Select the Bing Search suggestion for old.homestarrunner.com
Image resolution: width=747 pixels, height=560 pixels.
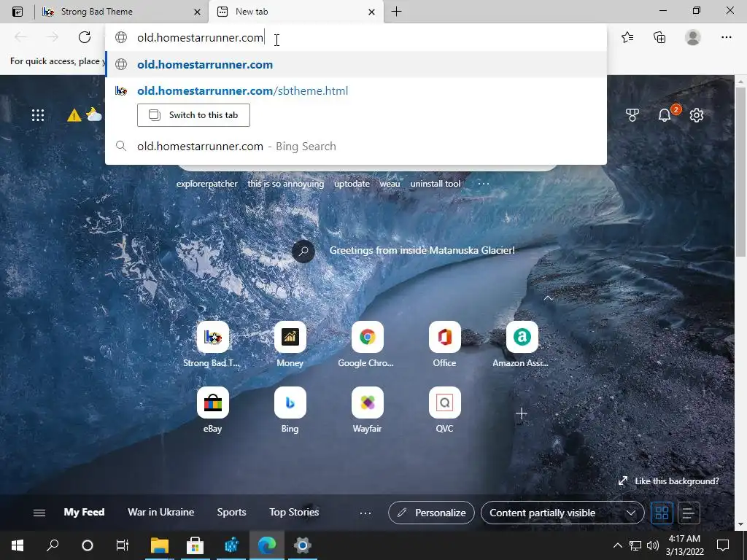pos(356,146)
